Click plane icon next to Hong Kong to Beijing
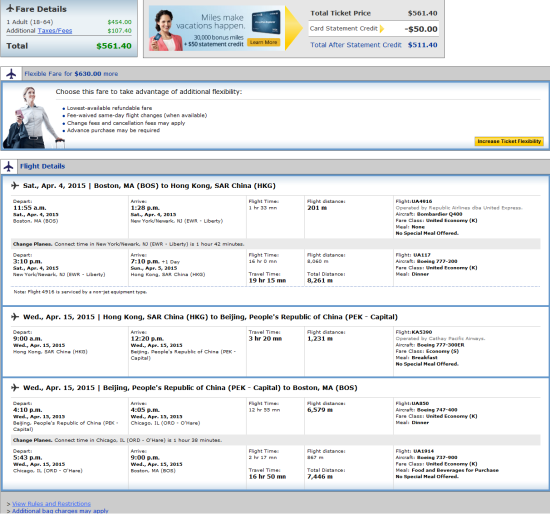 pos(15,317)
